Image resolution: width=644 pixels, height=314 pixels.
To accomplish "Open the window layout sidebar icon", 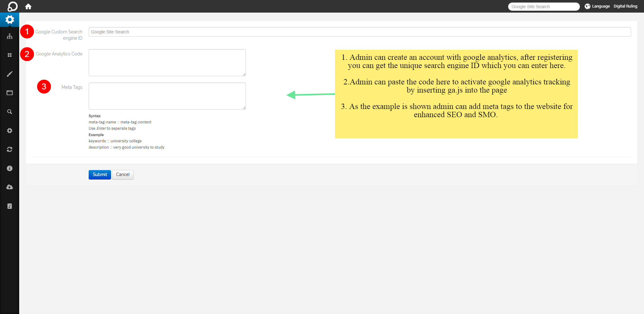I will click(x=10, y=93).
